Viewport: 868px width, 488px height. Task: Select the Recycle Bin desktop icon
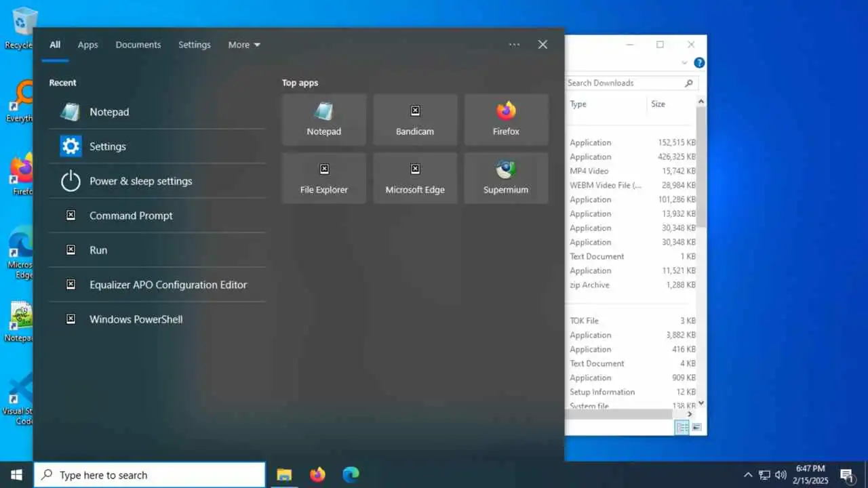(20, 28)
